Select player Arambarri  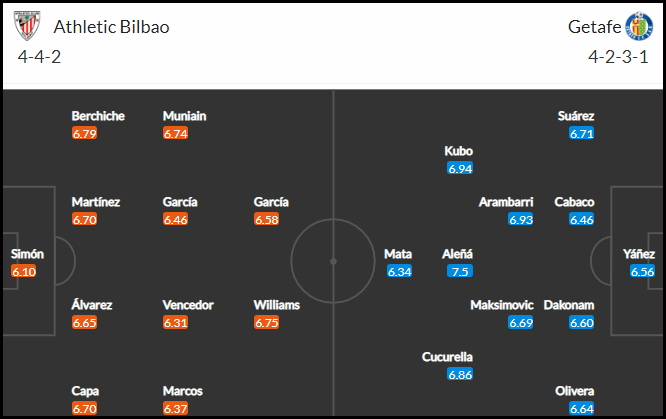(506, 202)
